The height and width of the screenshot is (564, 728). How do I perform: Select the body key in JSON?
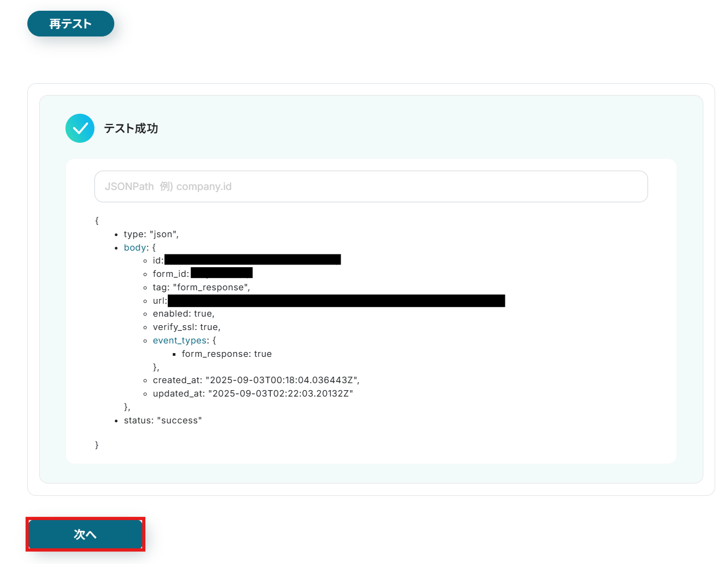(135, 247)
